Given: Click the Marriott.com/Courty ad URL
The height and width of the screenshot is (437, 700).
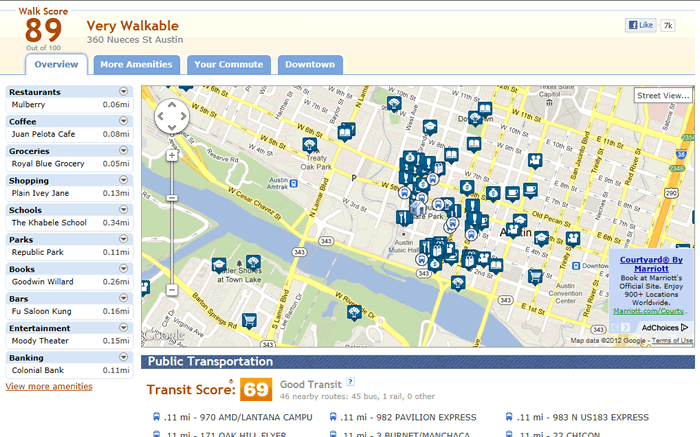Looking at the screenshot, I should point(649,311).
